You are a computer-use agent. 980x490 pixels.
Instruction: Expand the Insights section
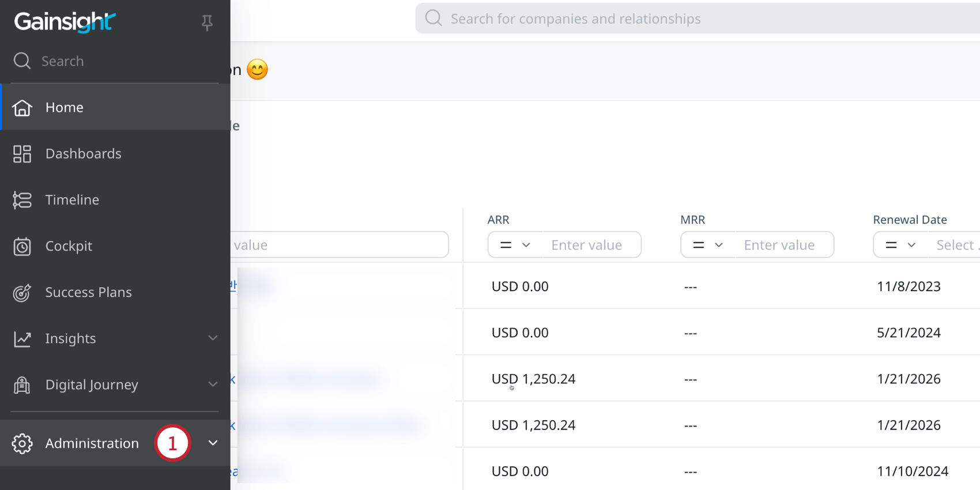[213, 338]
